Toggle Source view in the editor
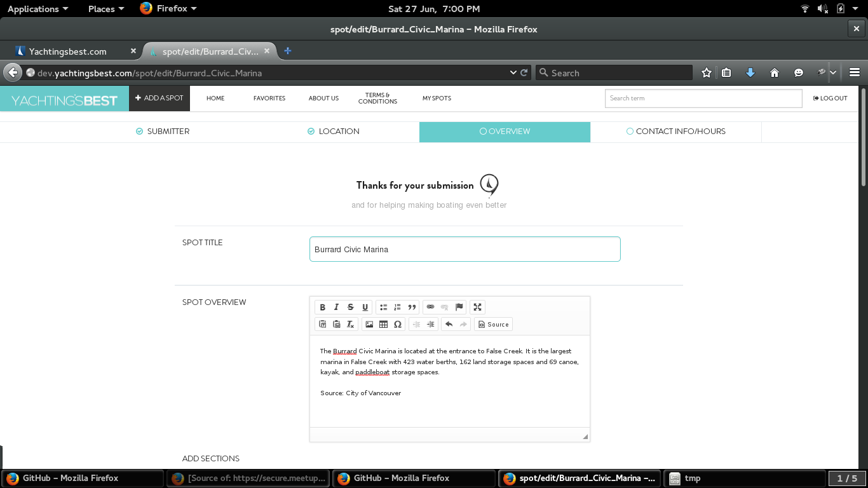 point(493,325)
